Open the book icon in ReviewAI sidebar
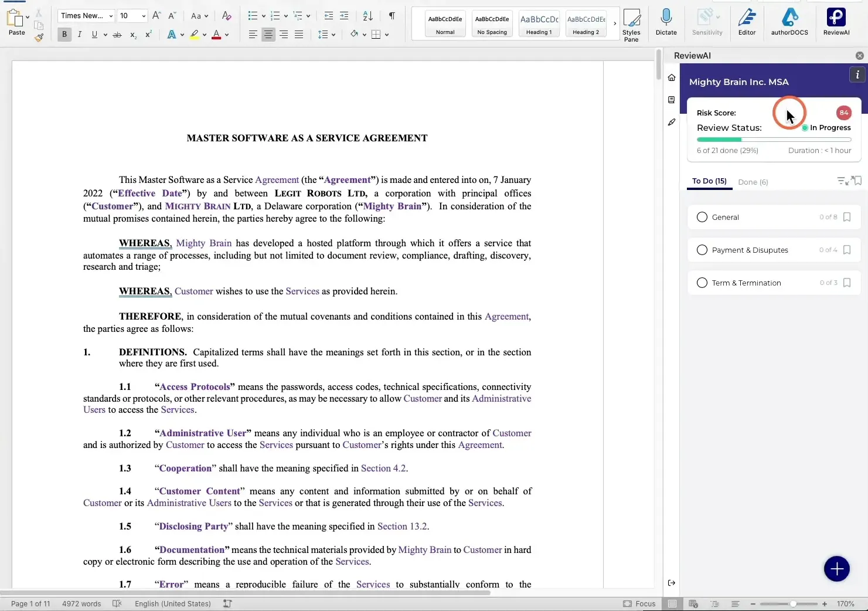 coord(672,100)
